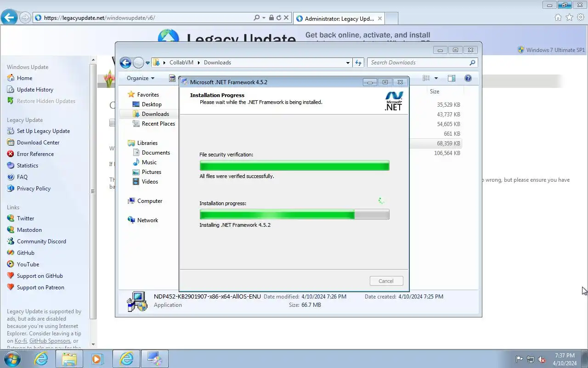
Task: Click the search magnifier in IE address bar
Action: (257, 17)
